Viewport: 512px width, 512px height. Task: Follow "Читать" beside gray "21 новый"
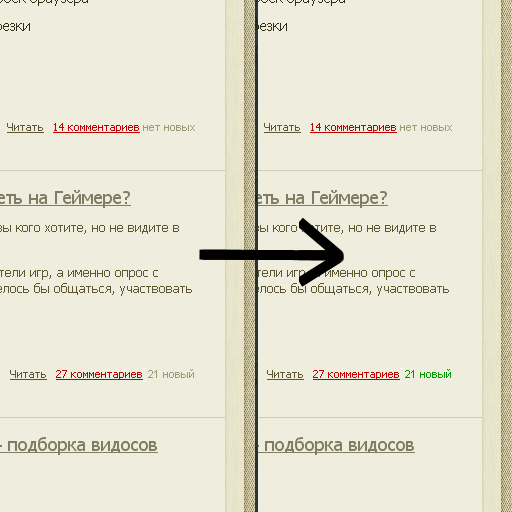tap(28, 374)
